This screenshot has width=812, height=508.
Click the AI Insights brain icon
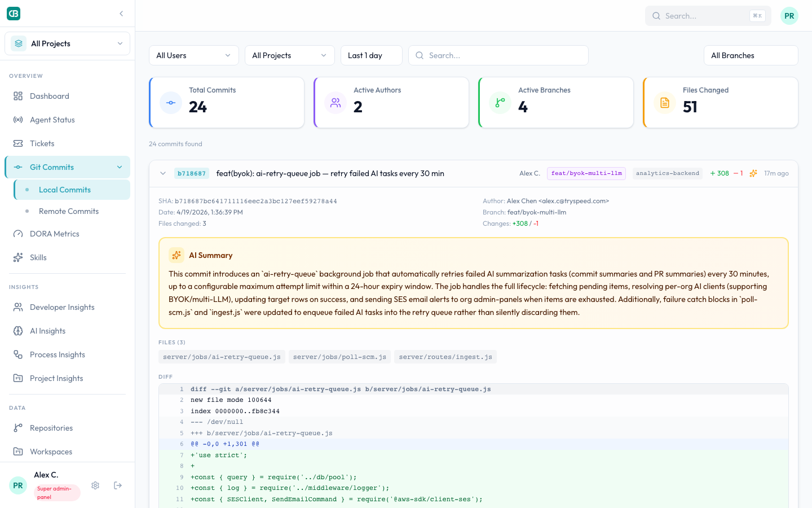[x=18, y=331]
